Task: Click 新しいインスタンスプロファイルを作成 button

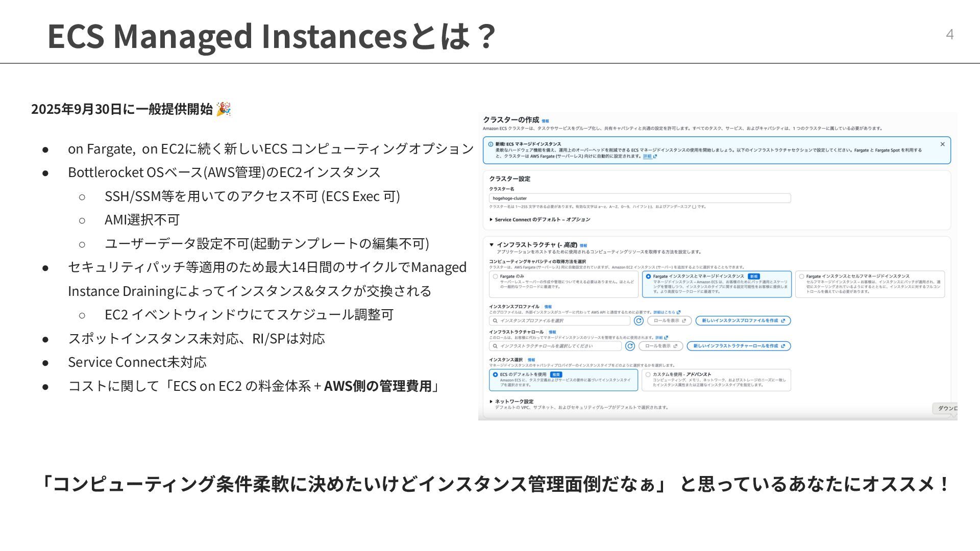Action: pos(743,320)
